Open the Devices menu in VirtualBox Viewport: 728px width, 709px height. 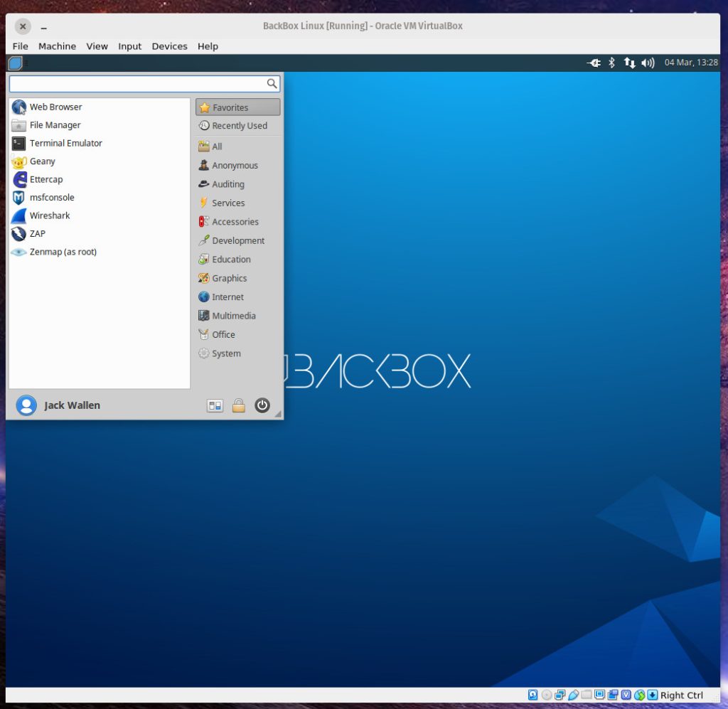pyautogui.click(x=169, y=46)
